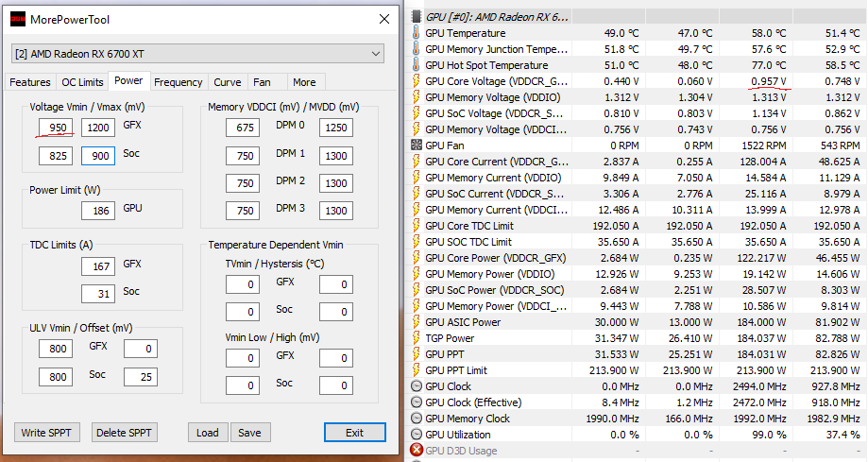
Task: Open the More tab
Action: (304, 82)
